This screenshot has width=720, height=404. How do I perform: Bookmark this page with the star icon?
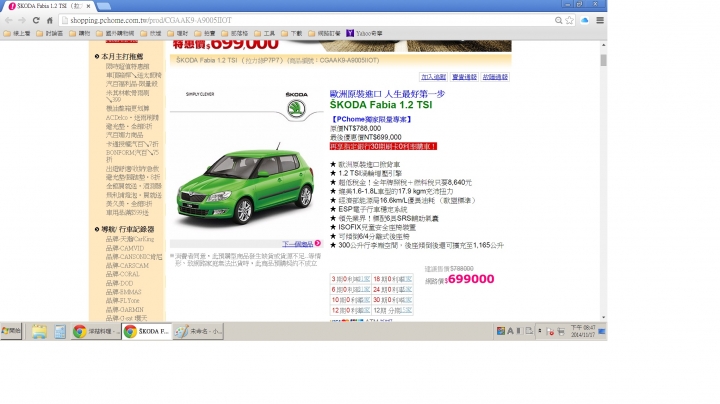point(569,20)
